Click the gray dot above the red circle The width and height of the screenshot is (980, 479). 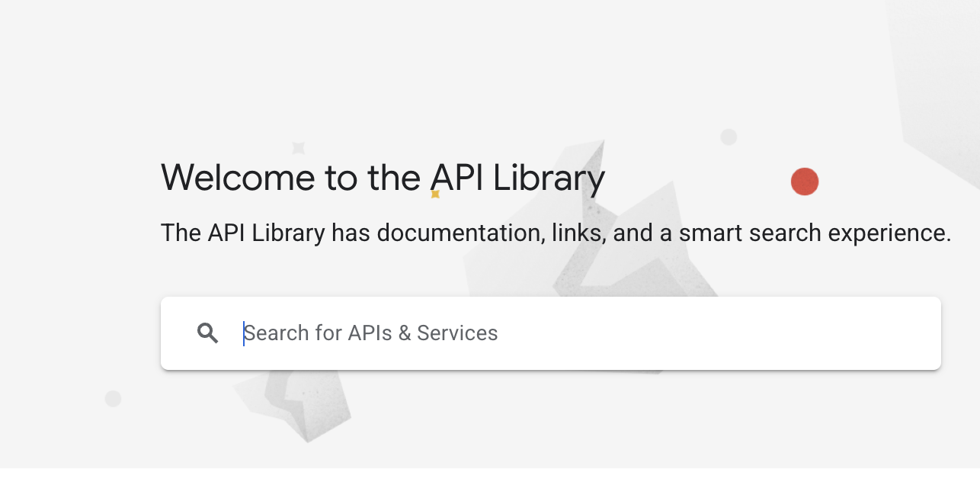tap(729, 137)
